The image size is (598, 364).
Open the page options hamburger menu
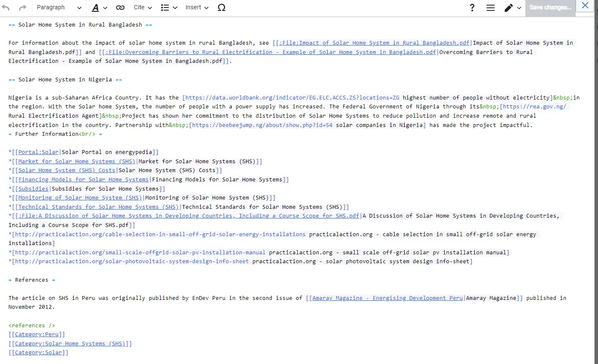pos(490,8)
